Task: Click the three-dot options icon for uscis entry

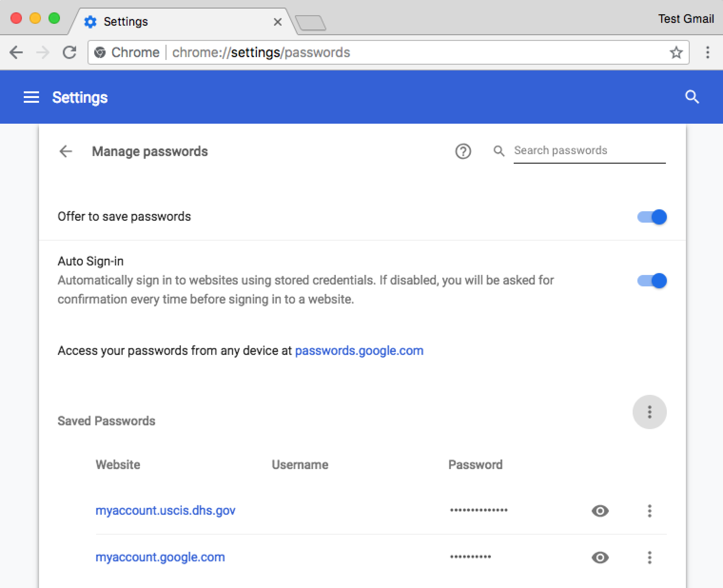Action: tap(650, 510)
